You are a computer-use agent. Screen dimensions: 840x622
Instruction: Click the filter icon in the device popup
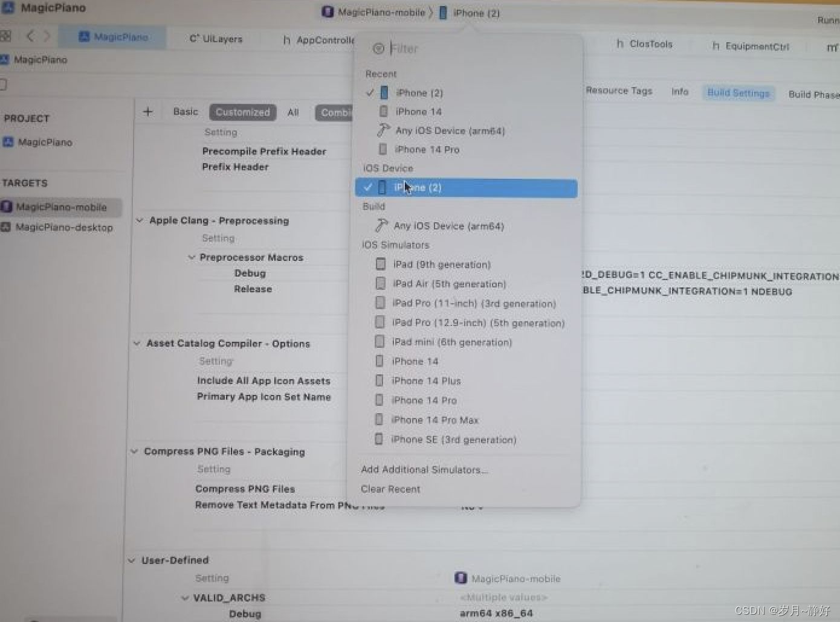tap(378, 49)
